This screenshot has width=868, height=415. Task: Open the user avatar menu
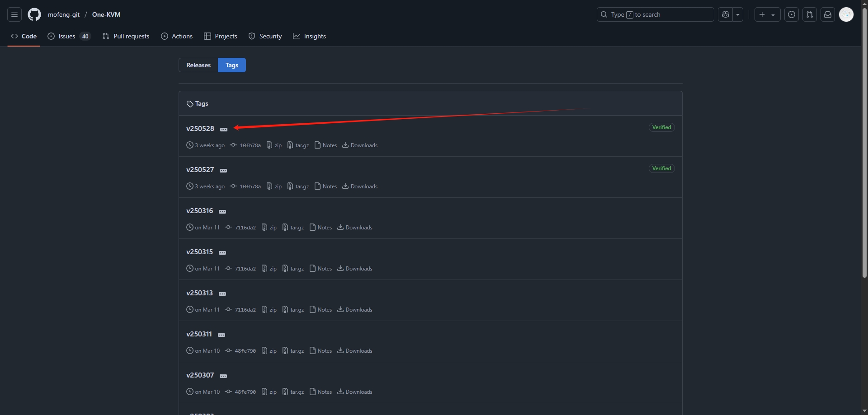pyautogui.click(x=846, y=14)
